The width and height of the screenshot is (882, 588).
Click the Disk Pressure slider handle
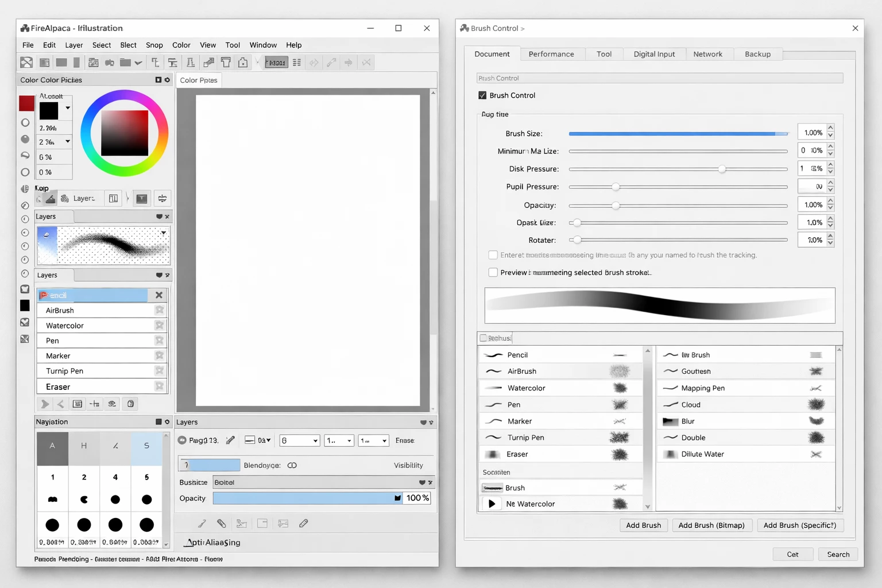coord(722,169)
